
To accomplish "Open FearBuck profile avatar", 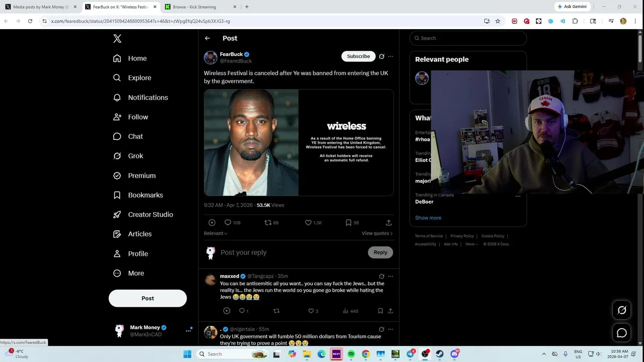I will pos(210,57).
